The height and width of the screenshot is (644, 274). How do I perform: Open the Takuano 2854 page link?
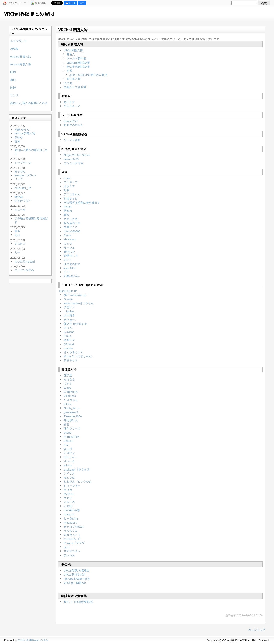point(73,416)
